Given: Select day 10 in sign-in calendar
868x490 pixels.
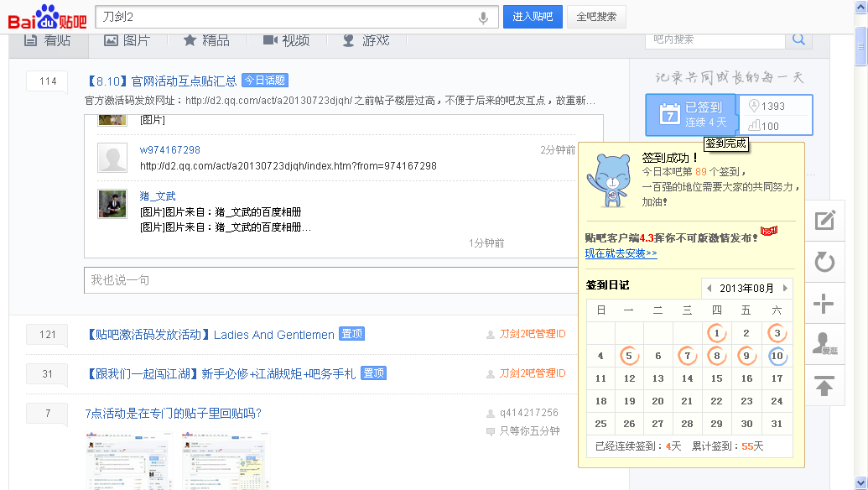Looking at the screenshot, I should click(x=777, y=356).
